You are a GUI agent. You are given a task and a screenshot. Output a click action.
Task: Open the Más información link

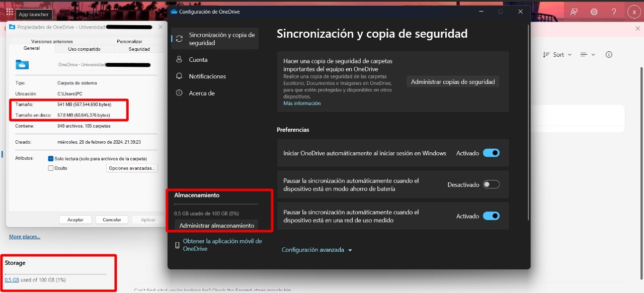pos(302,103)
